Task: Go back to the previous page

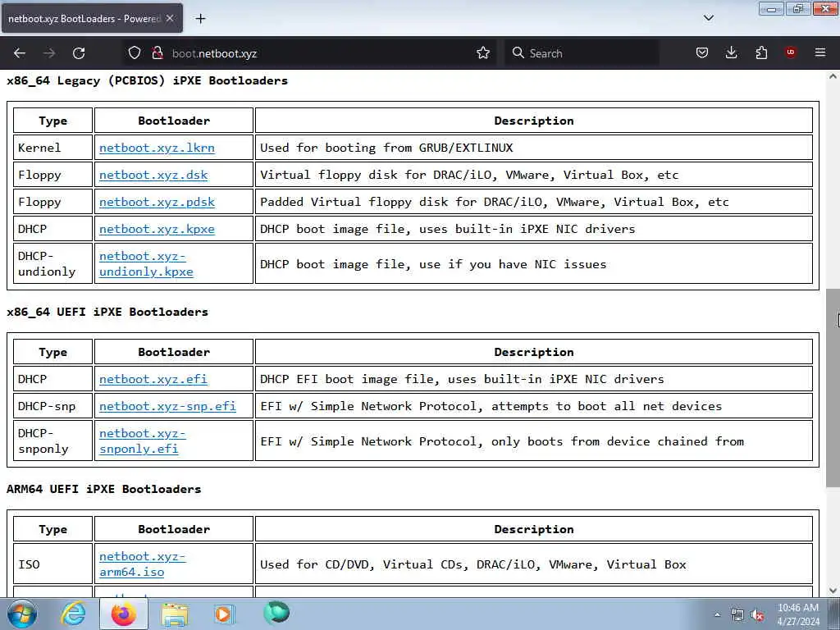Action: click(20, 53)
